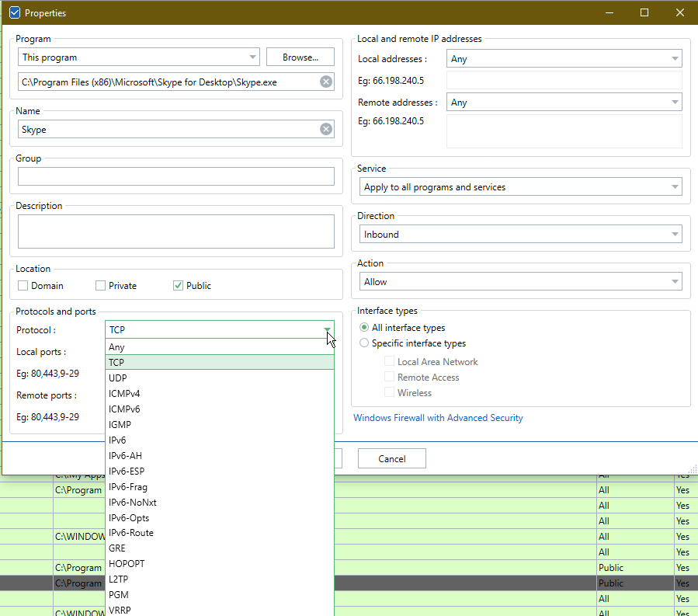Enable the Domain location checkbox

[x=23, y=286]
